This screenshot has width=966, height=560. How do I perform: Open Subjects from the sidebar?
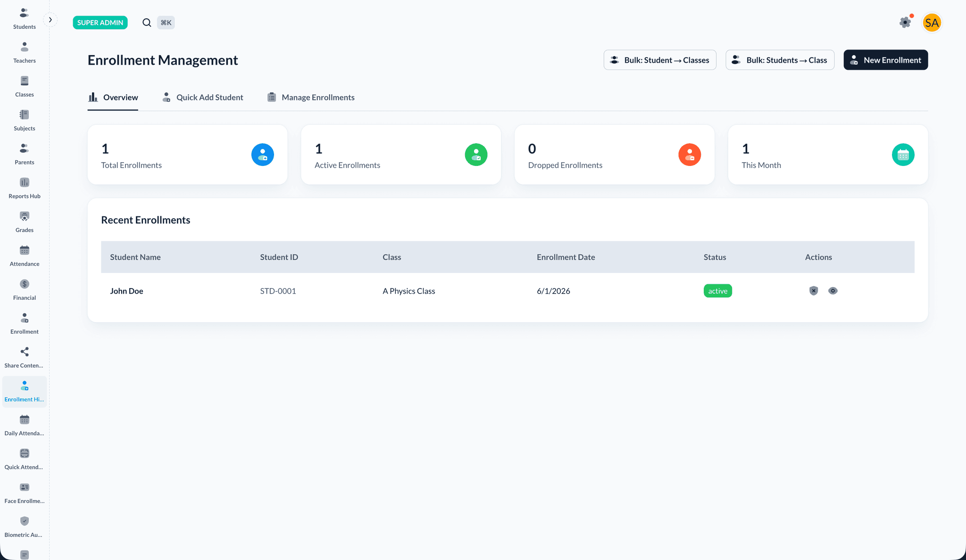25,121
